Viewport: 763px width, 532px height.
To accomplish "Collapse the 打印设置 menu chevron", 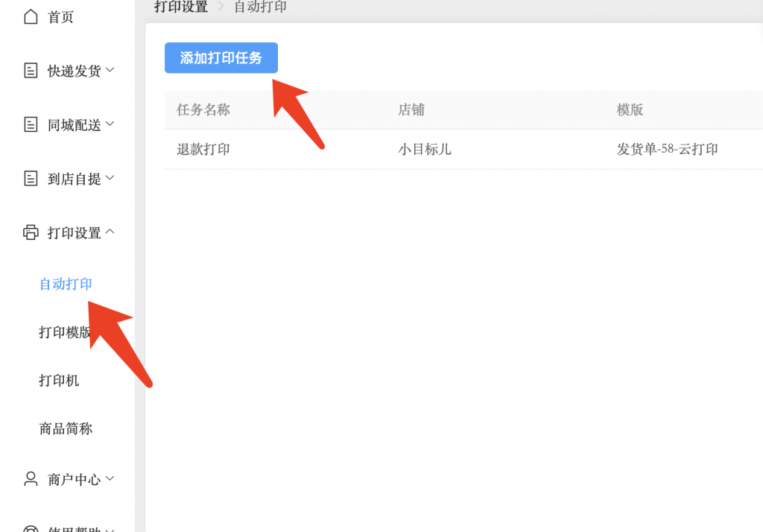I will coord(110,232).
